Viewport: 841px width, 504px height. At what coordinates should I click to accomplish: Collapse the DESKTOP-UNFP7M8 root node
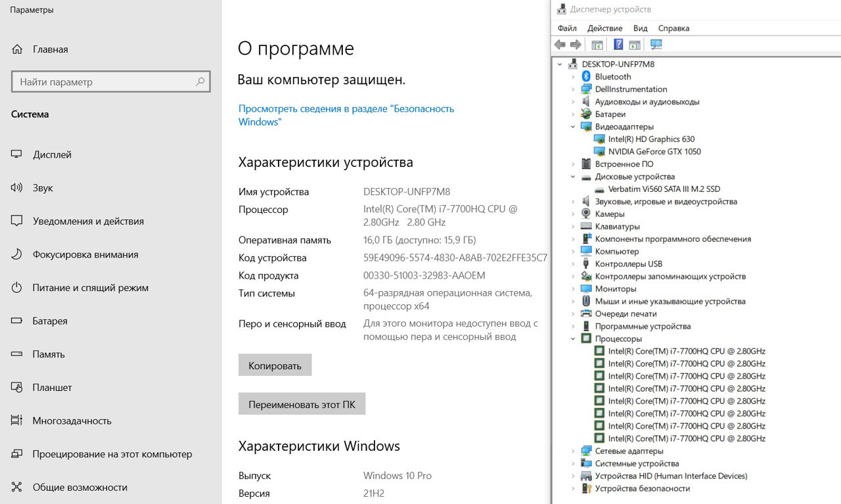(560, 64)
